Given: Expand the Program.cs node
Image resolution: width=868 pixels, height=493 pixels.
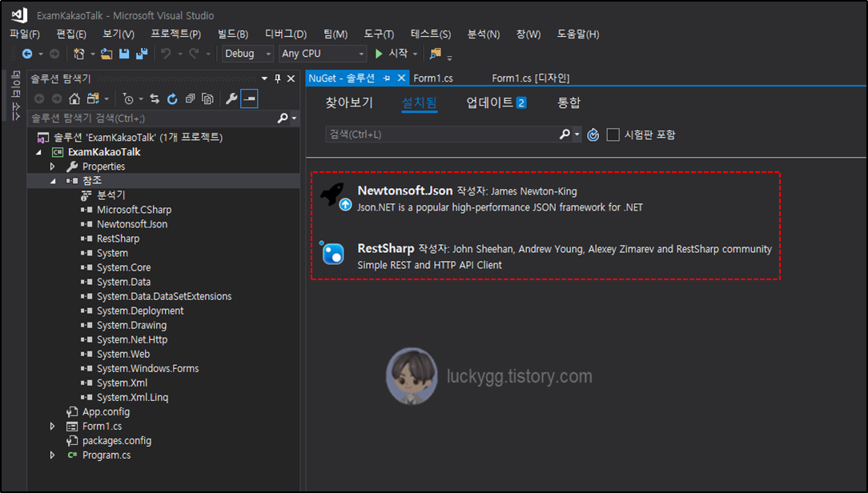Looking at the screenshot, I should [x=53, y=455].
